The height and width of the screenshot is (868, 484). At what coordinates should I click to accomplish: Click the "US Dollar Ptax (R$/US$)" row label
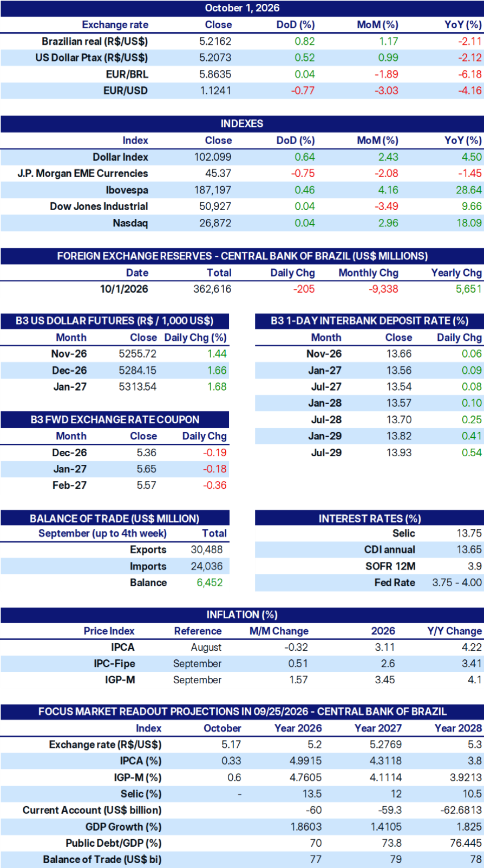click(x=91, y=58)
